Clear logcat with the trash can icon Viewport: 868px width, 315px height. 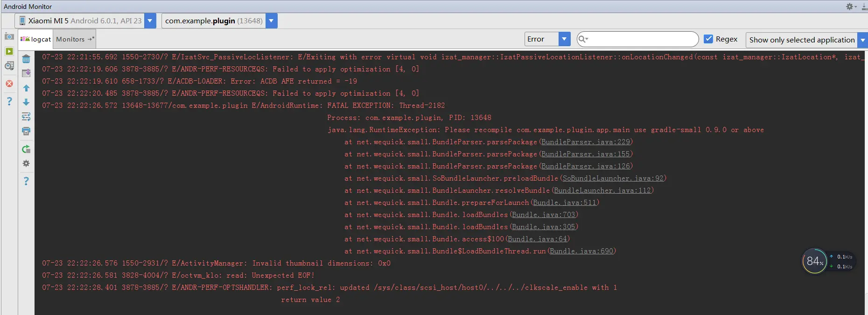coord(26,59)
